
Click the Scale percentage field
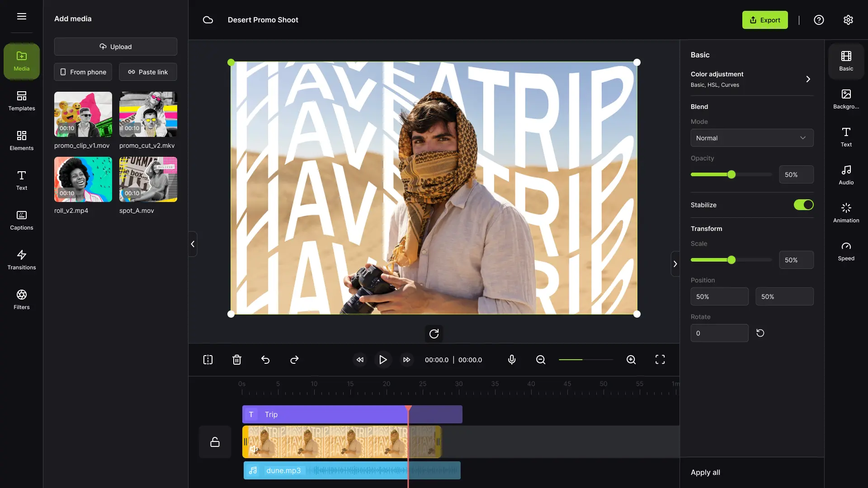pos(797,260)
